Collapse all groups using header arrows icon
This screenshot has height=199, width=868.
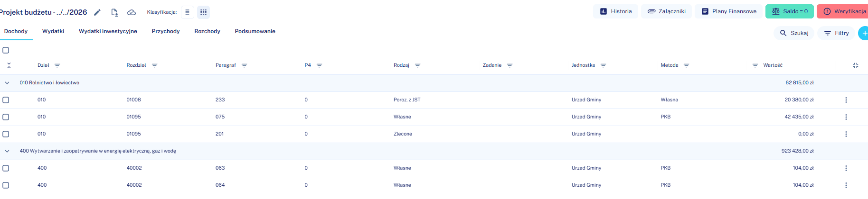(x=9, y=65)
